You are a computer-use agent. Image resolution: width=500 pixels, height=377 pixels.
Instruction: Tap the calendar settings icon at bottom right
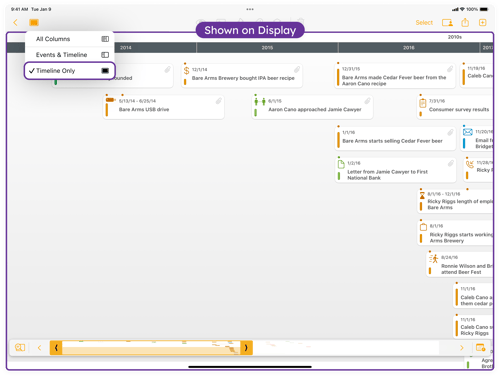480,348
